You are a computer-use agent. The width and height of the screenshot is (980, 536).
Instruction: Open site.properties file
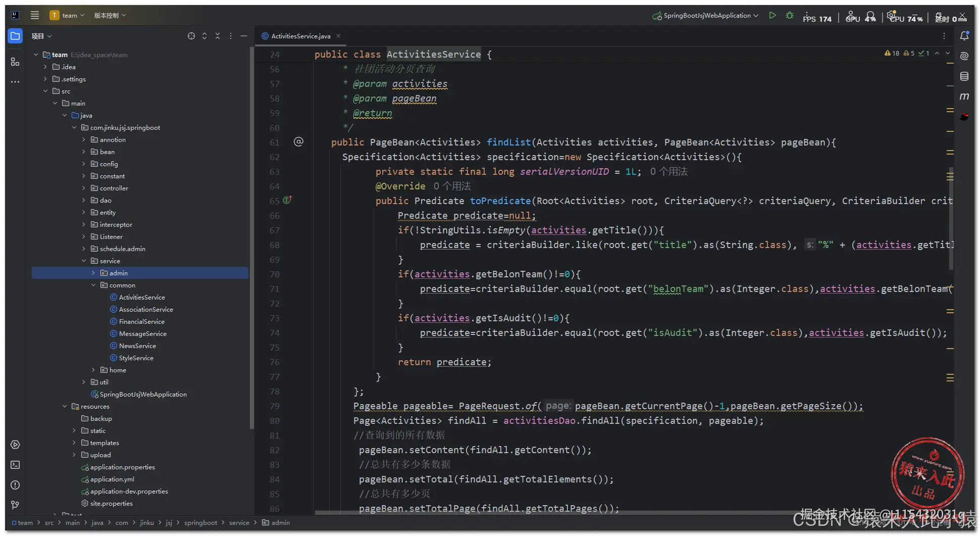112,503
